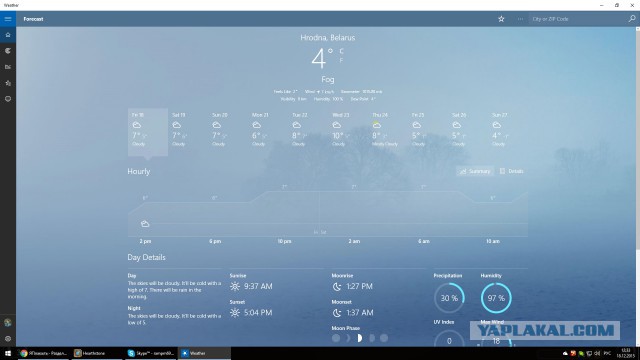The image size is (640, 360).
Task: Click the Humidity 97 % gauge
Action: 496,298
